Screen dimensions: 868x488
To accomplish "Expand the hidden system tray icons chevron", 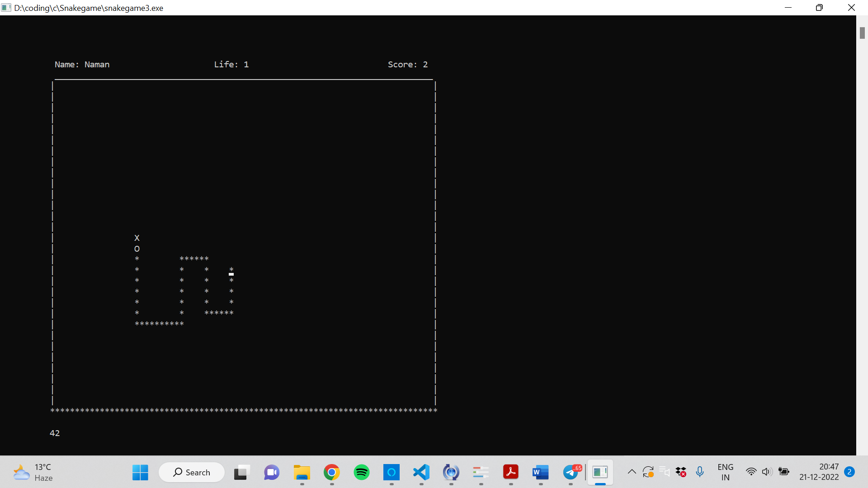I will pos(632,472).
